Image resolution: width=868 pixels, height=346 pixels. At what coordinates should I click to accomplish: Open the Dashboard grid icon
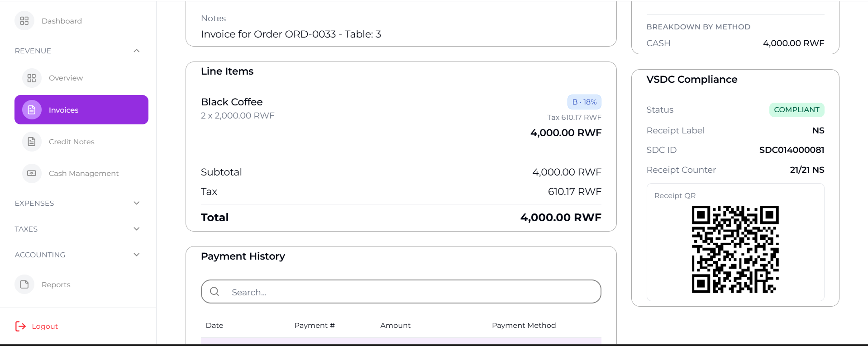point(24,21)
